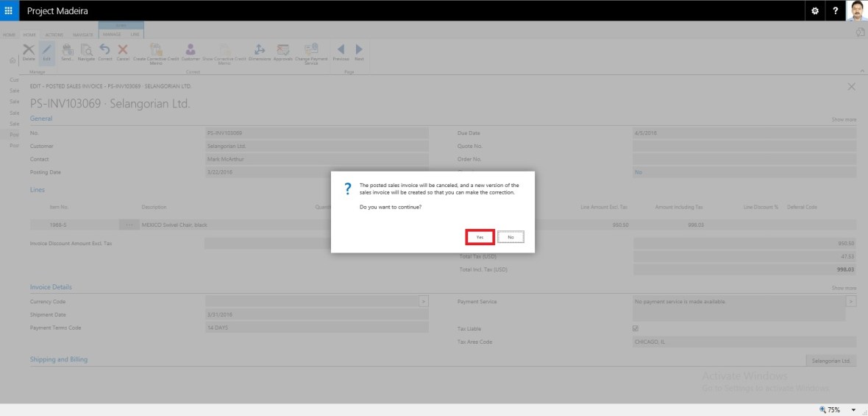Toggle the Tax Liable checkbox
This screenshot has height=416, width=868.
pyautogui.click(x=636, y=328)
